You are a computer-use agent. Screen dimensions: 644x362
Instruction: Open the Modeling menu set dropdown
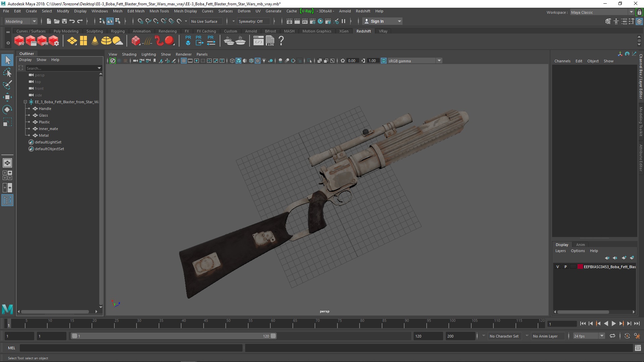click(21, 21)
